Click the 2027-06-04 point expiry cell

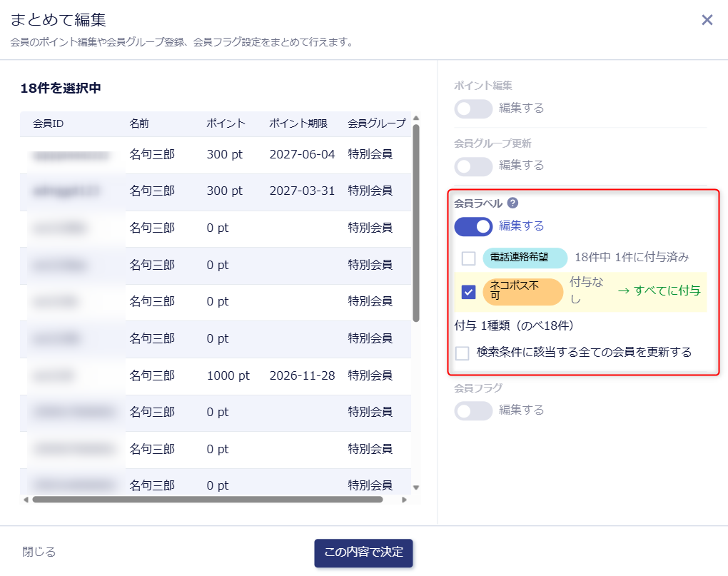tap(302, 155)
